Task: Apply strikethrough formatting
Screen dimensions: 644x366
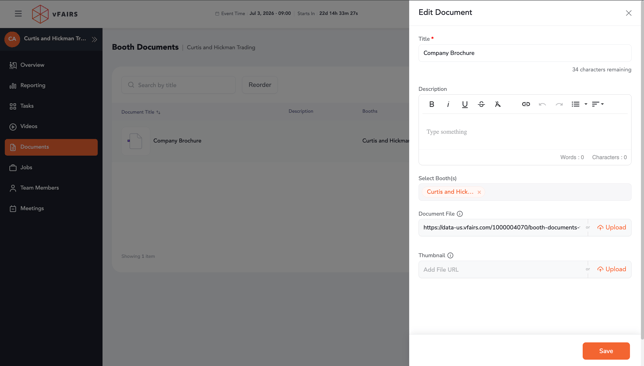Action: point(481,104)
